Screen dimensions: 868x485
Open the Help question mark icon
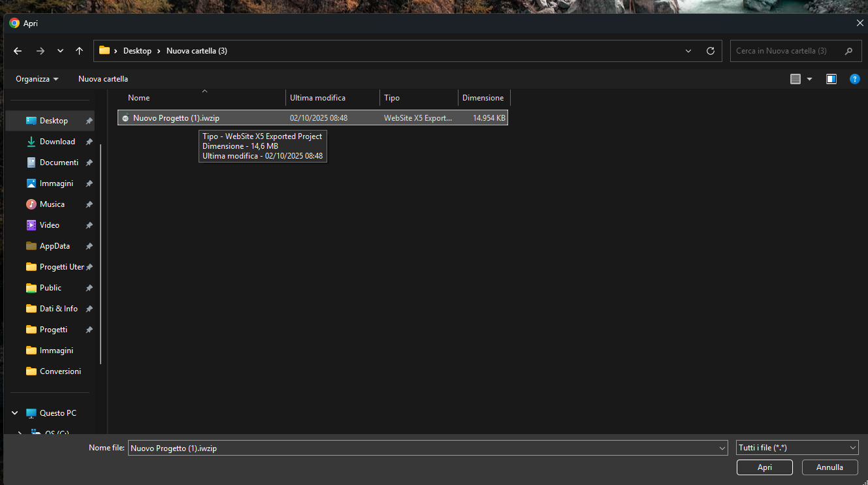pyautogui.click(x=854, y=79)
